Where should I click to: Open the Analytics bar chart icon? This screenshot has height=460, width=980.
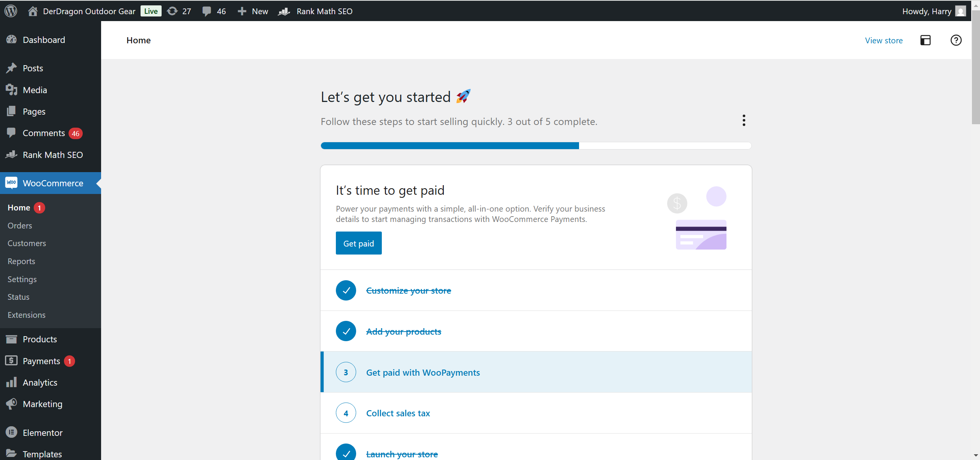click(11, 382)
